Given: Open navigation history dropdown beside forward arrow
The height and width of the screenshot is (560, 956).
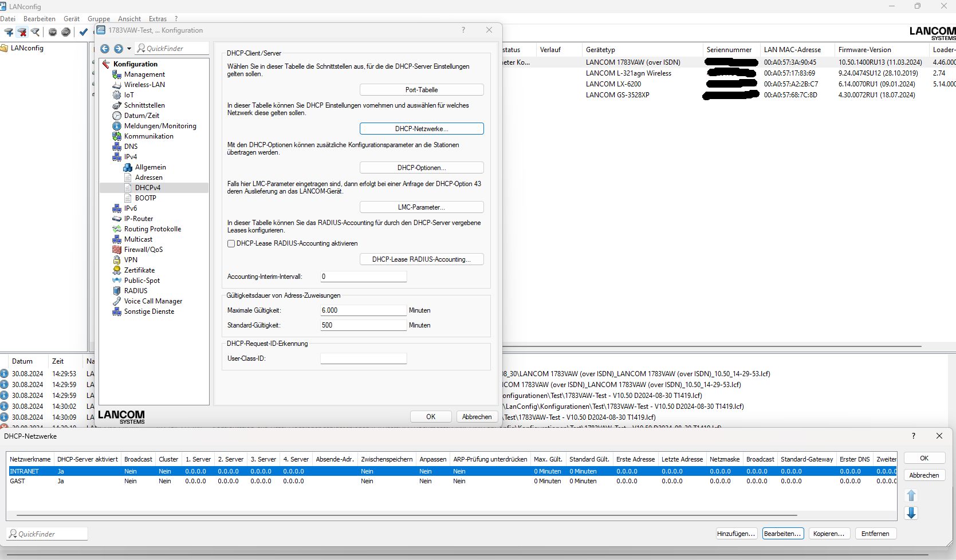Looking at the screenshot, I should [x=129, y=49].
